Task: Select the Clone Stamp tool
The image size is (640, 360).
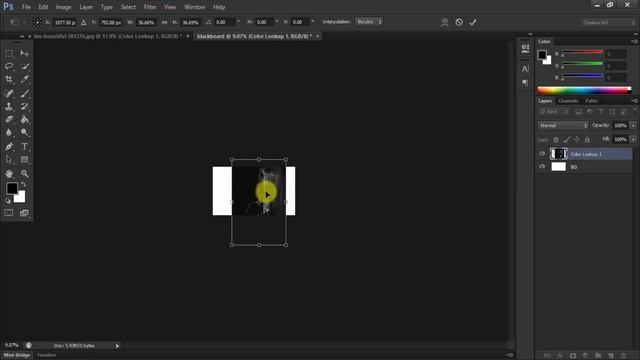Action: 9,107
